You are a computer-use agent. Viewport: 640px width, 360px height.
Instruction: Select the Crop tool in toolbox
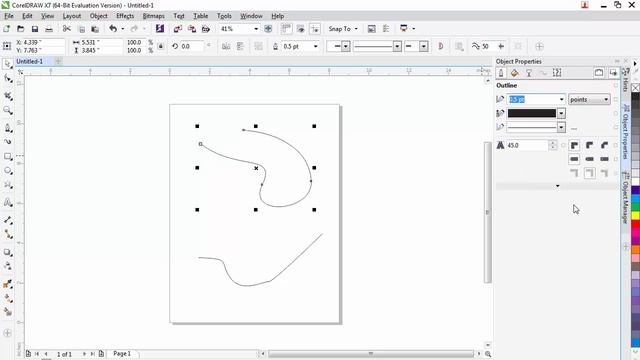click(x=7, y=96)
